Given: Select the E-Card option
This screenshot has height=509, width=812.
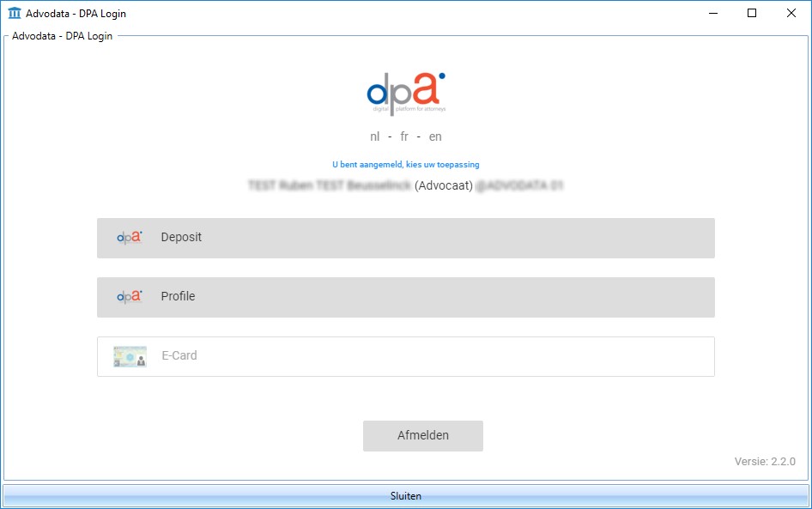Looking at the screenshot, I should (405, 356).
